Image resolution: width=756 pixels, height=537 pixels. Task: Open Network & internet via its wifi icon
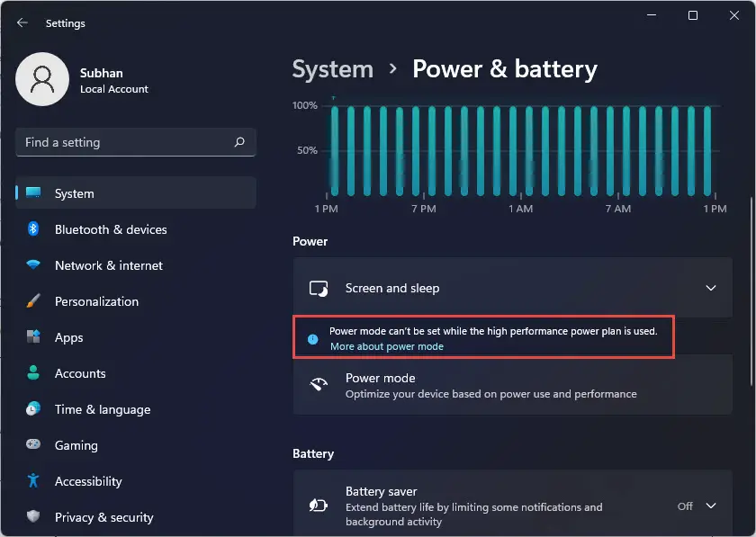33,264
